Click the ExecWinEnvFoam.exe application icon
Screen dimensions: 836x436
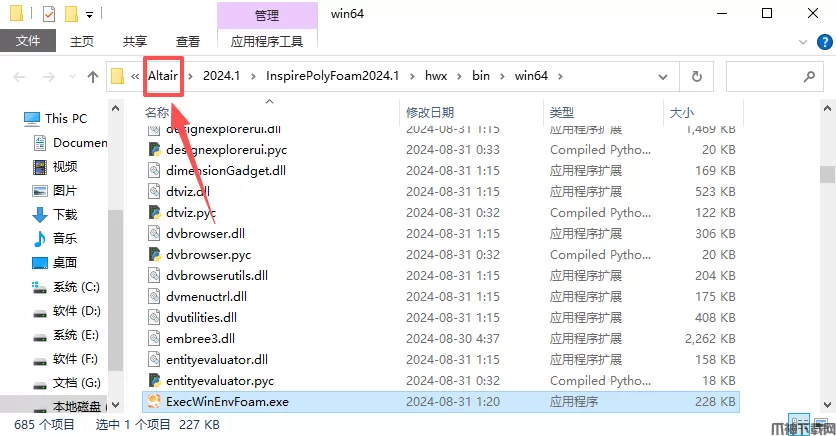[x=154, y=401]
